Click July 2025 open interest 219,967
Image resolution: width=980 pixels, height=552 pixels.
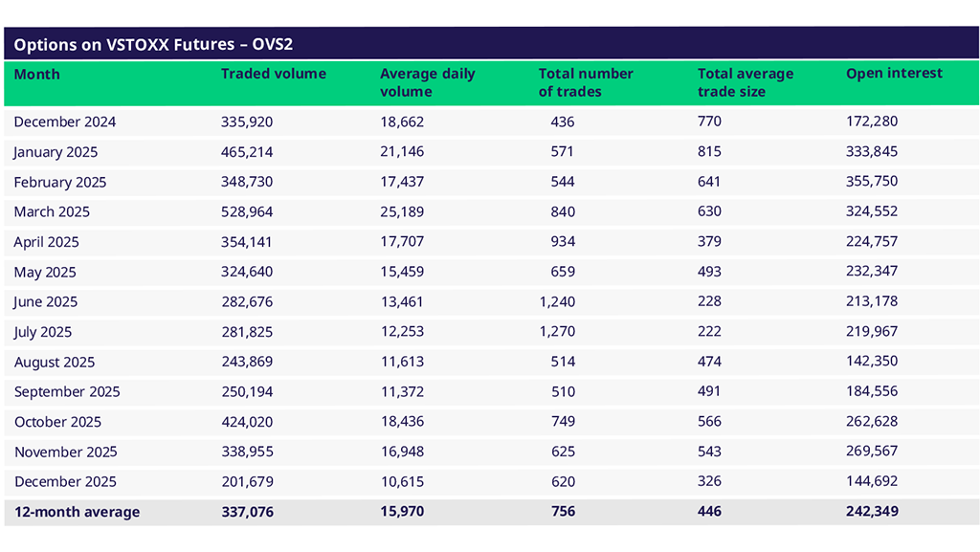pos(872,332)
